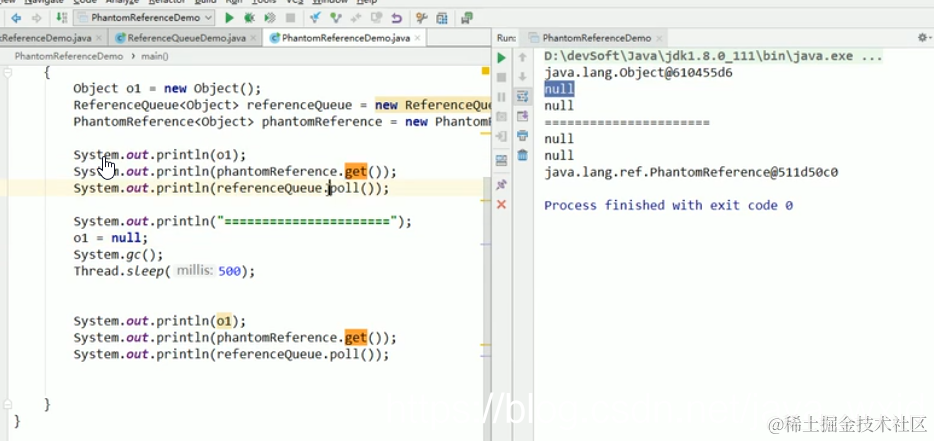The height and width of the screenshot is (441, 934).
Task: Commit changes via VCS icon
Action: coord(336,18)
